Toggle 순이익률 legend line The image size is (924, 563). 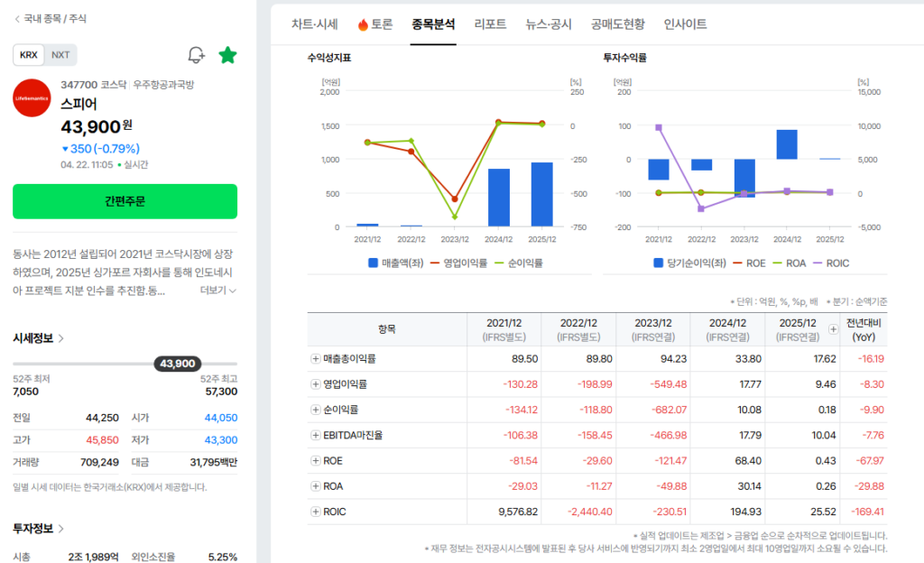click(500, 263)
